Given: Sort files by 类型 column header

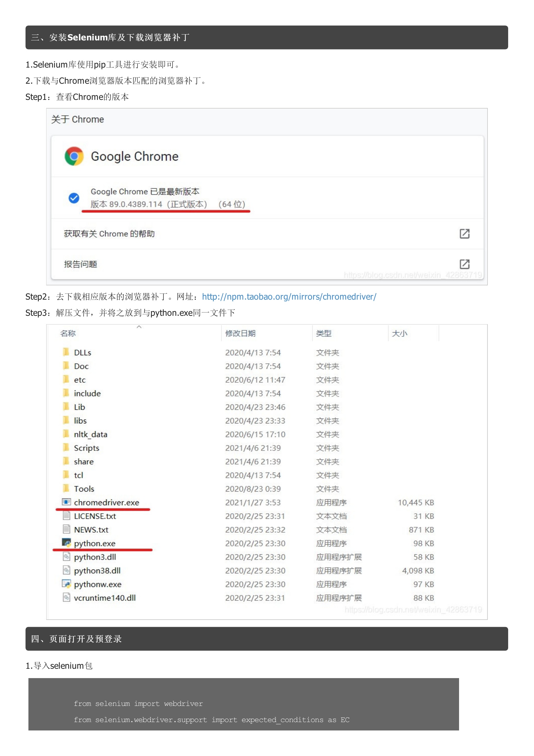Looking at the screenshot, I should [323, 333].
